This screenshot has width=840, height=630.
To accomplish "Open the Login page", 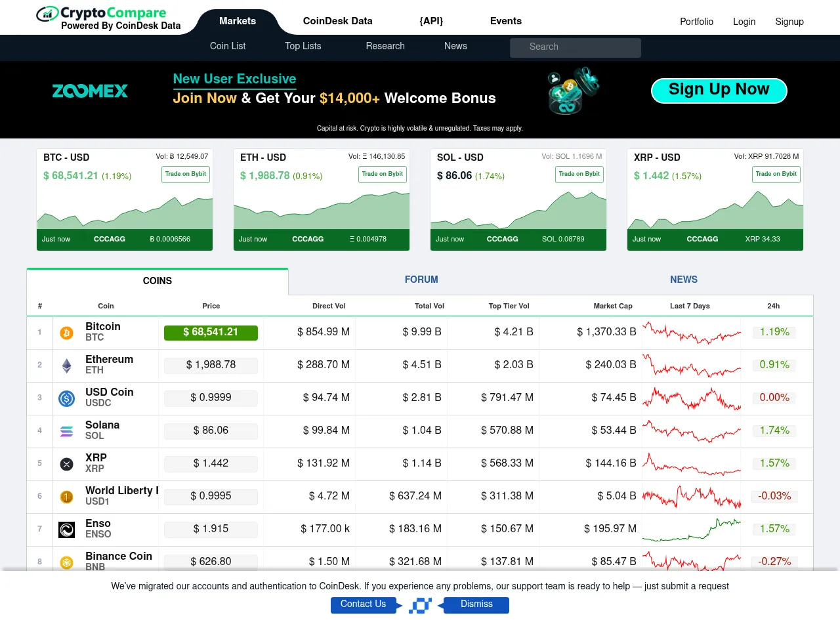I will [744, 21].
